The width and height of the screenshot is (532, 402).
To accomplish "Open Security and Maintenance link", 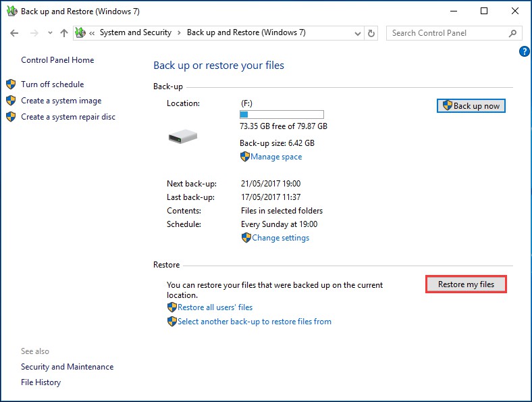I will tap(68, 367).
